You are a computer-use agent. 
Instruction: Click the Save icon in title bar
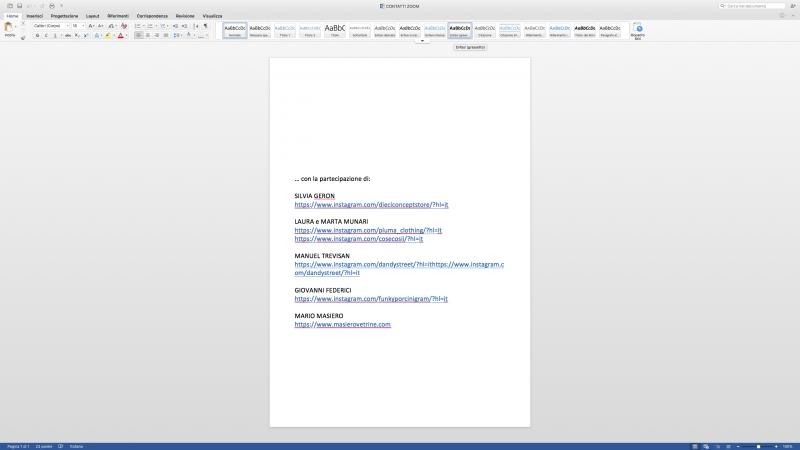click(19, 6)
